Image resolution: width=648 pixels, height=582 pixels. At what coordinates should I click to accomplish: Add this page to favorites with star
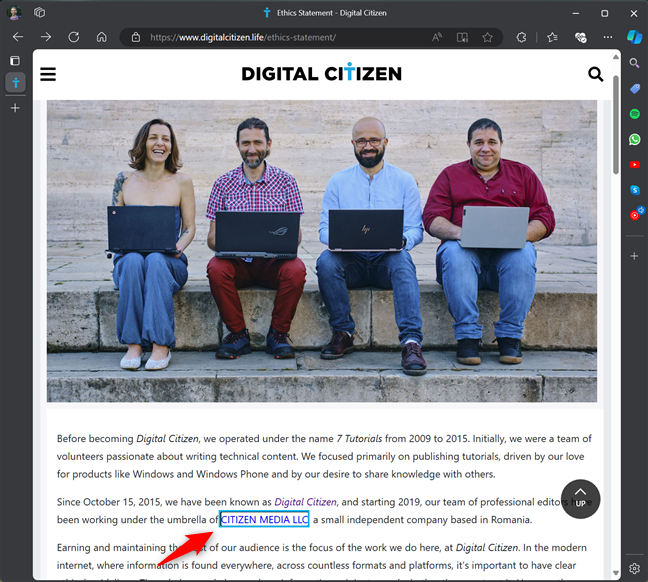(x=488, y=38)
